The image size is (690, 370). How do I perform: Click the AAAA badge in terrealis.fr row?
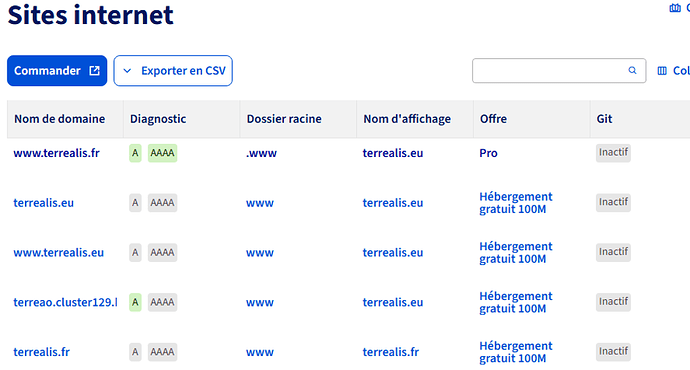pos(162,352)
